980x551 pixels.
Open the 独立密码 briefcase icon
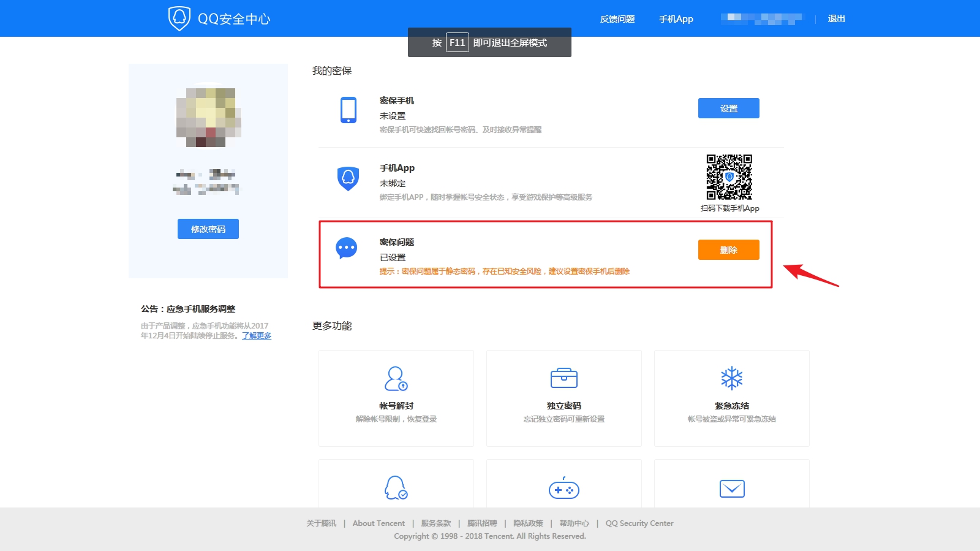(x=564, y=378)
